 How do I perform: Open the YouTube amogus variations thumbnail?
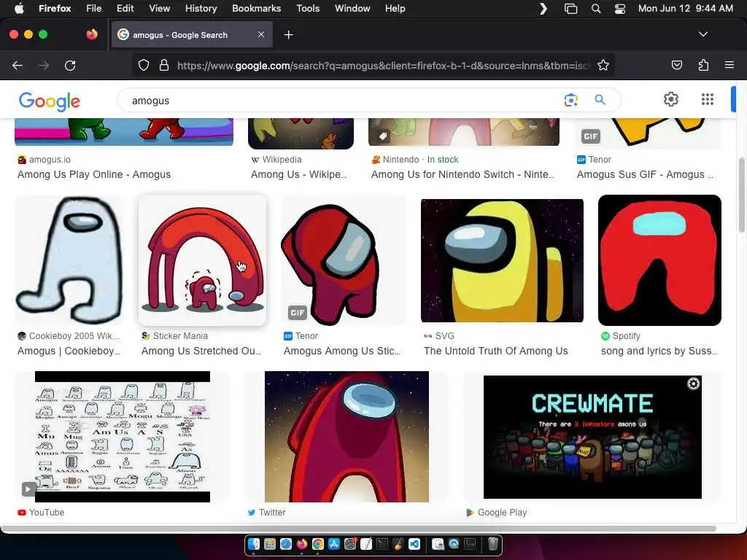123,437
